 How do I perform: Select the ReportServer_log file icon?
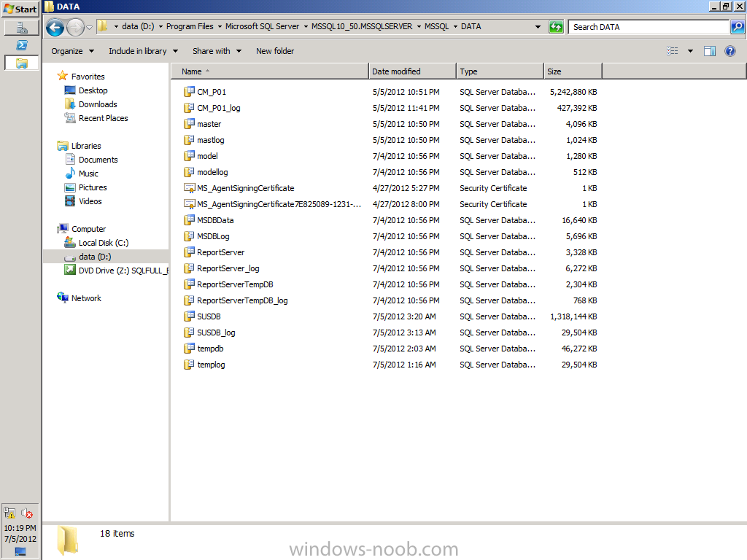click(189, 268)
